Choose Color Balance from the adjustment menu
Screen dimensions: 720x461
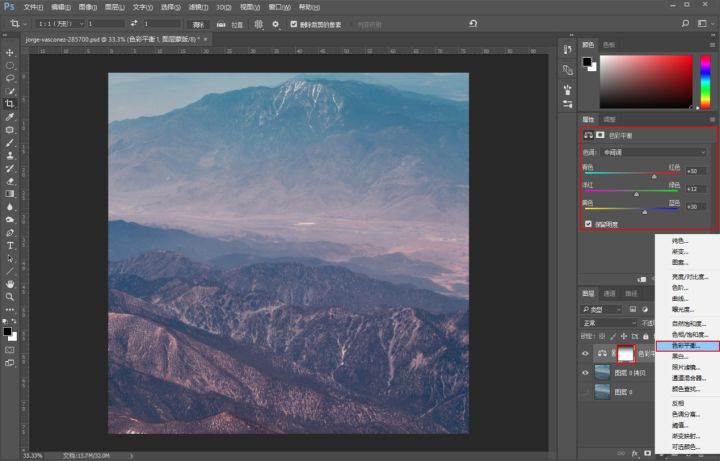click(x=685, y=345)
